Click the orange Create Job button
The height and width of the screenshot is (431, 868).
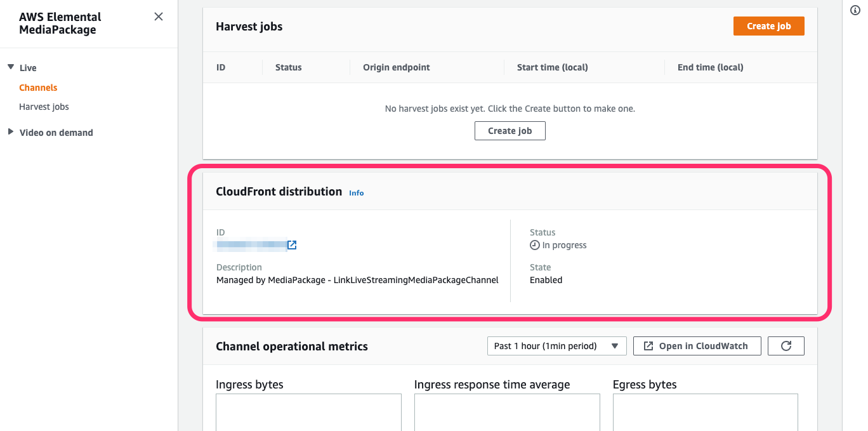(768, 26)
